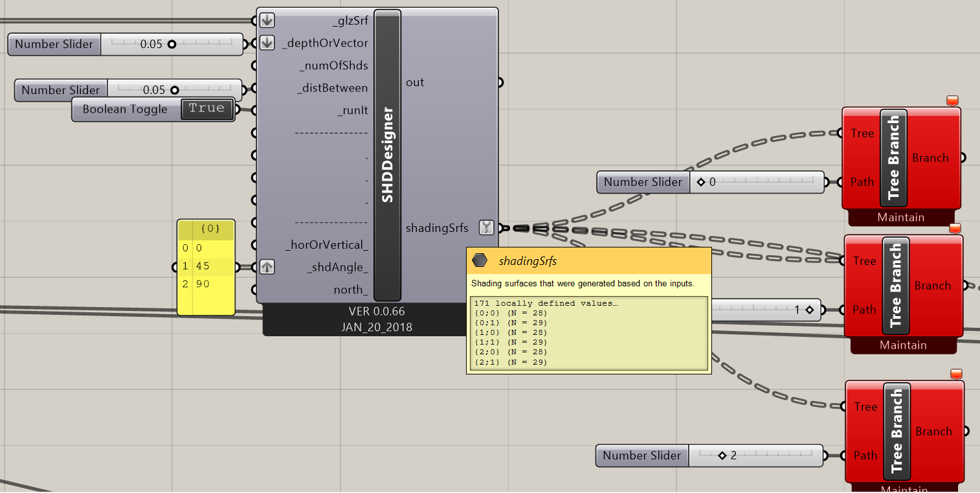Click the simplify filter icon on shadingSrfs output
This screenshot has width=980, height=493.
[x=487, y=227]
